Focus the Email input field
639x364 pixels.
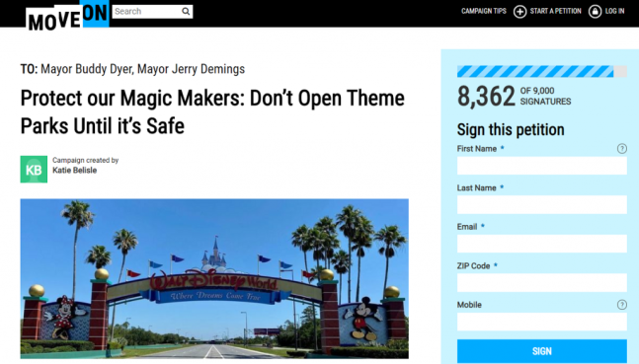[541, 244]
